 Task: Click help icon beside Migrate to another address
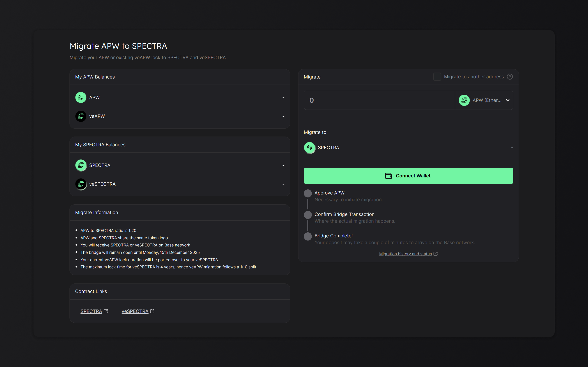[x=510, y=77]
